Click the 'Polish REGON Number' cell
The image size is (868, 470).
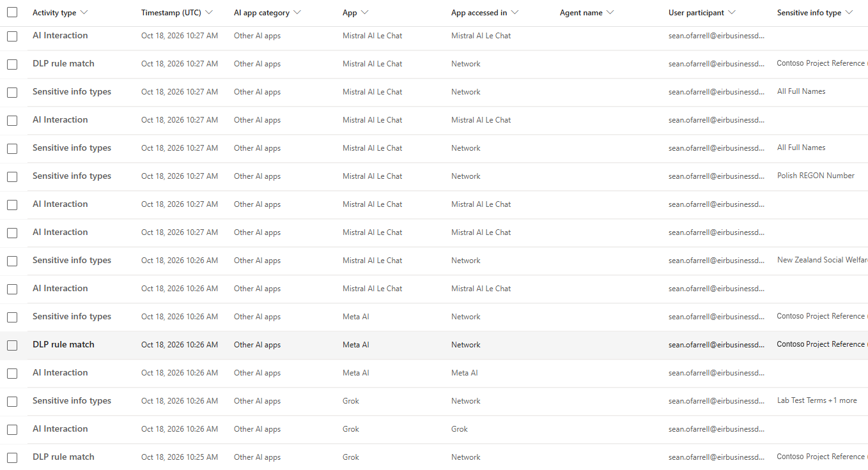coord(816,176)
